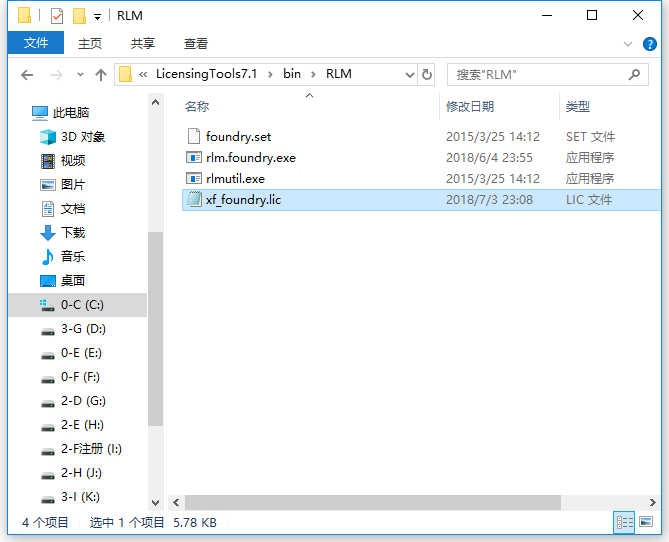
Task: Click file list scroll left arrow
Action: point(176,502)
